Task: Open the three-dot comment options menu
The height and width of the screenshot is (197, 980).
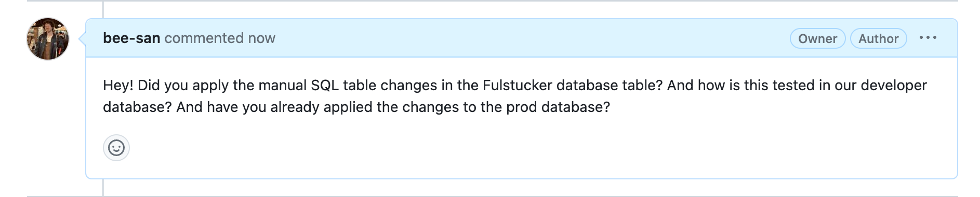Action: coord(928,38)
